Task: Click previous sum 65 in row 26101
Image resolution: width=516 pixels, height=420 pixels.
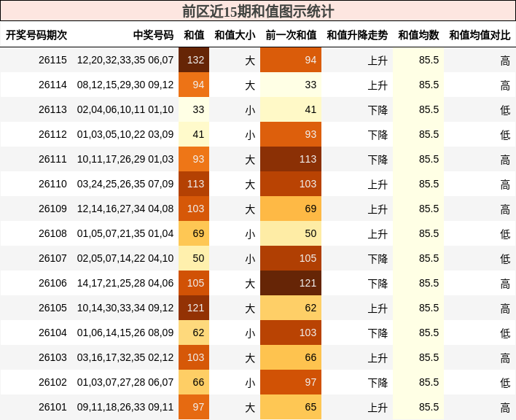Action: click(291, 407)
